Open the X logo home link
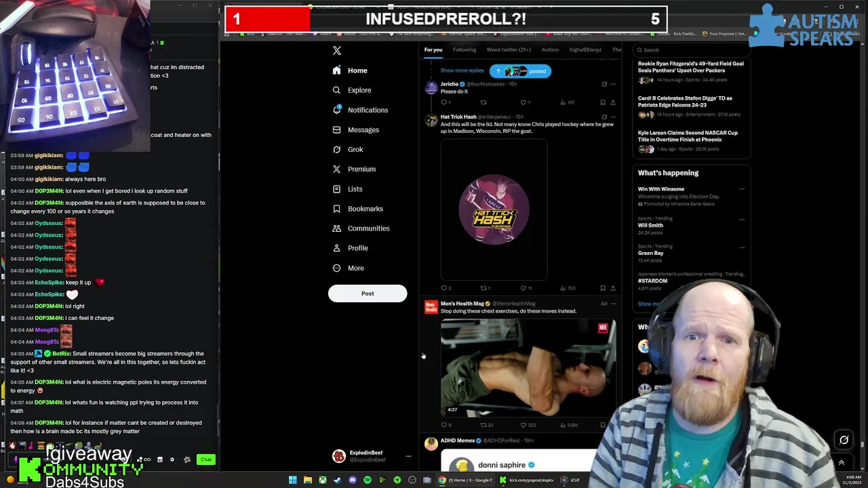The image size is (868, 488). coord(337,51)
